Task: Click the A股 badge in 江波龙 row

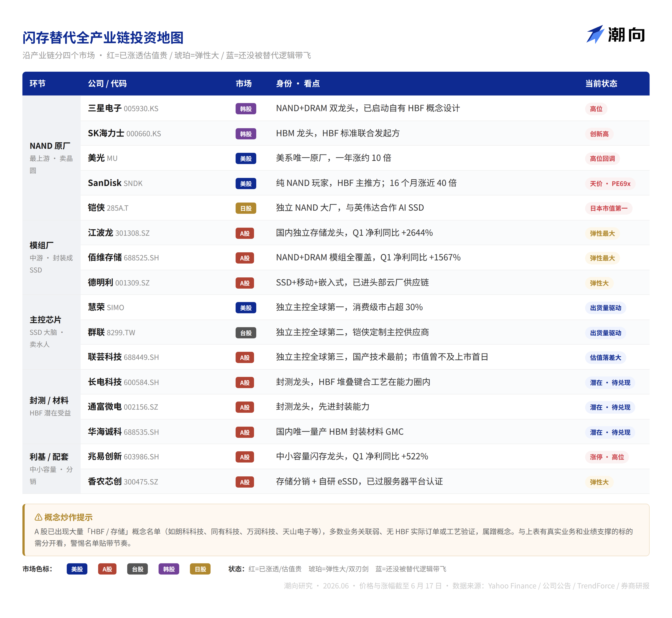Action: [245, 233]
